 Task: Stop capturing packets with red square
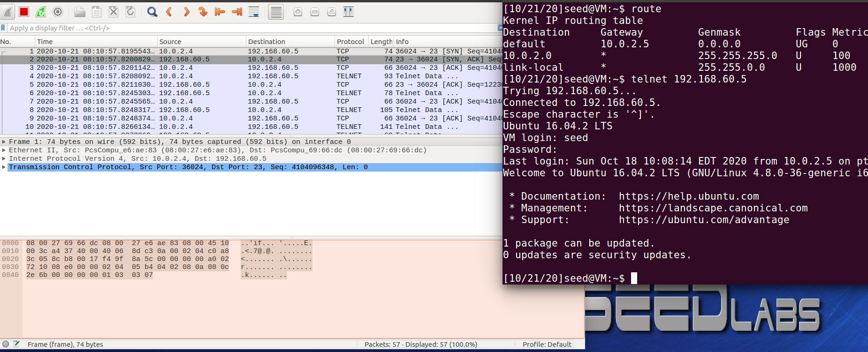pos(24,12)
